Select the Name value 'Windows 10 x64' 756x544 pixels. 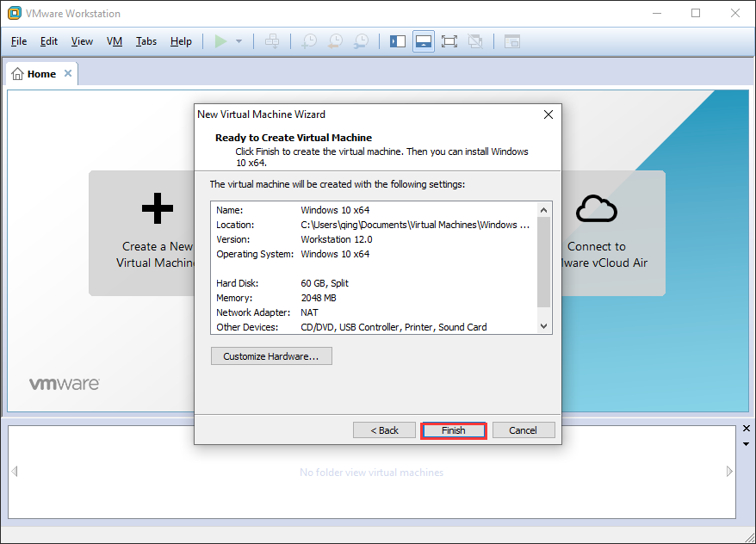[x=335, y=210]
